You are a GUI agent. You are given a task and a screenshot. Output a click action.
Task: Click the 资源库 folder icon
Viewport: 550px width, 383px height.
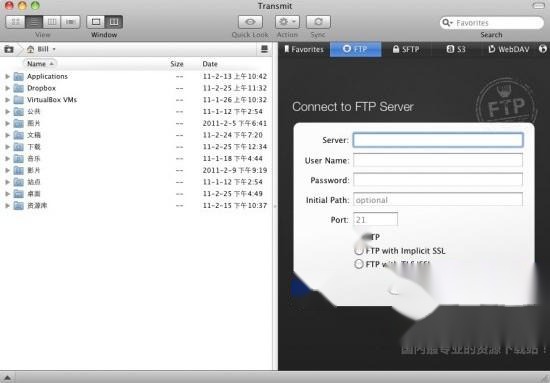coord(19,205)
